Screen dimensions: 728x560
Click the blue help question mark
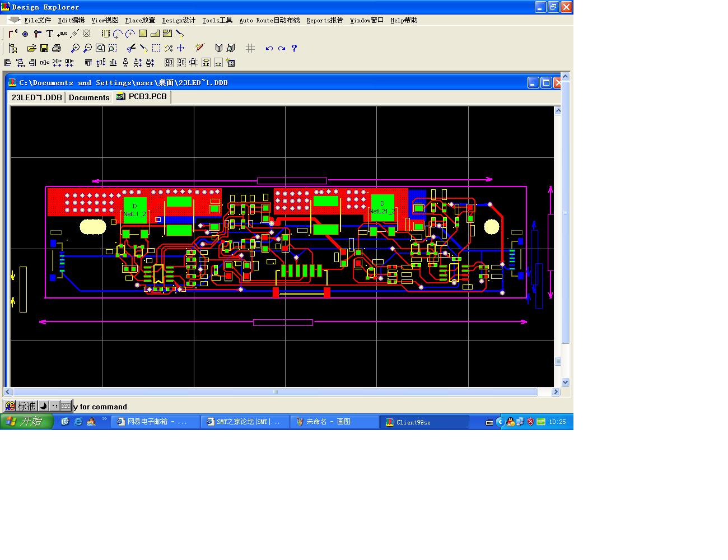coord(294,48)
